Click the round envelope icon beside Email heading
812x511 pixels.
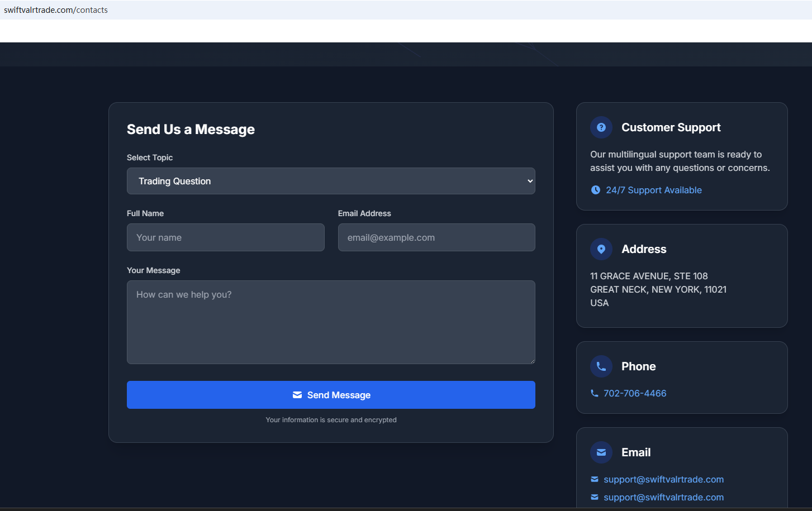tap(601, 452)
